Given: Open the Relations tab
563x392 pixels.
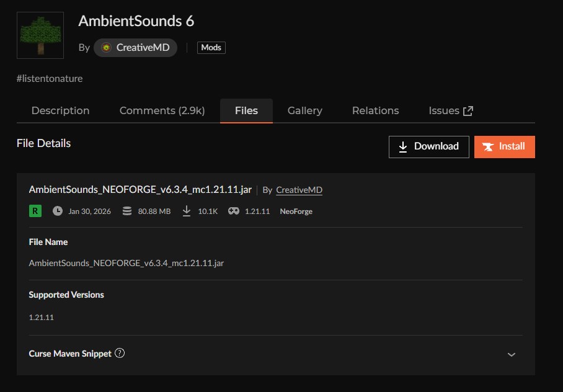Looking at the screenshot, I should [375, 111].
